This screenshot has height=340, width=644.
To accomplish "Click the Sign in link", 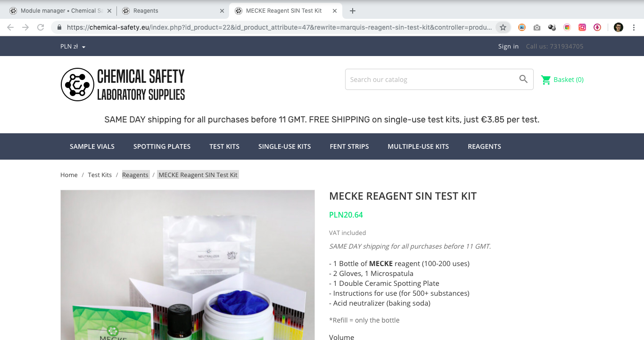I will pos(508,46).
